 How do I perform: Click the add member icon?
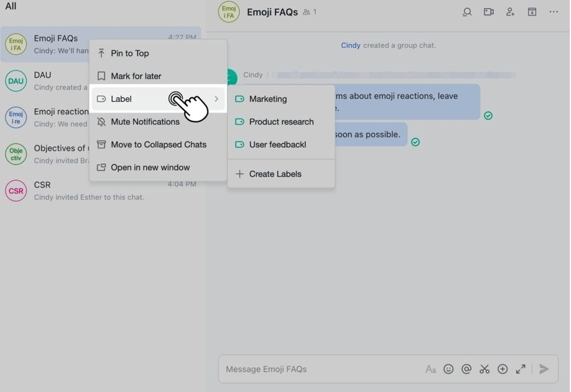click(510, 12)
